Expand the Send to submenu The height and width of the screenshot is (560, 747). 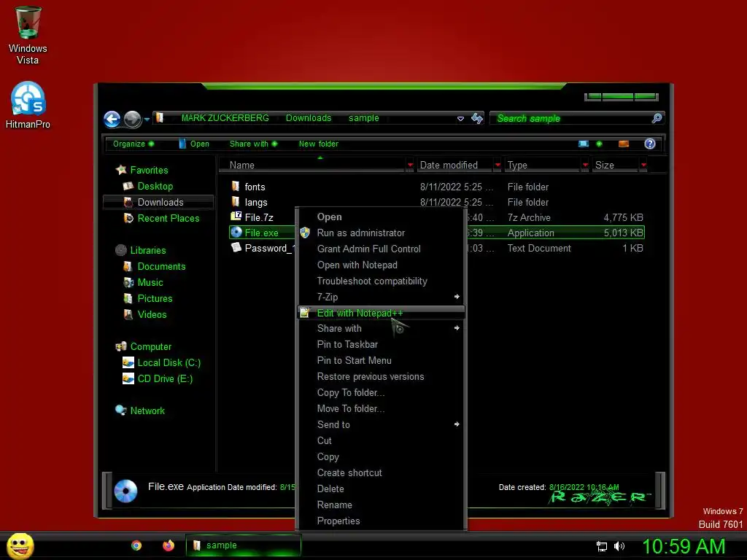tap(381, 424)
